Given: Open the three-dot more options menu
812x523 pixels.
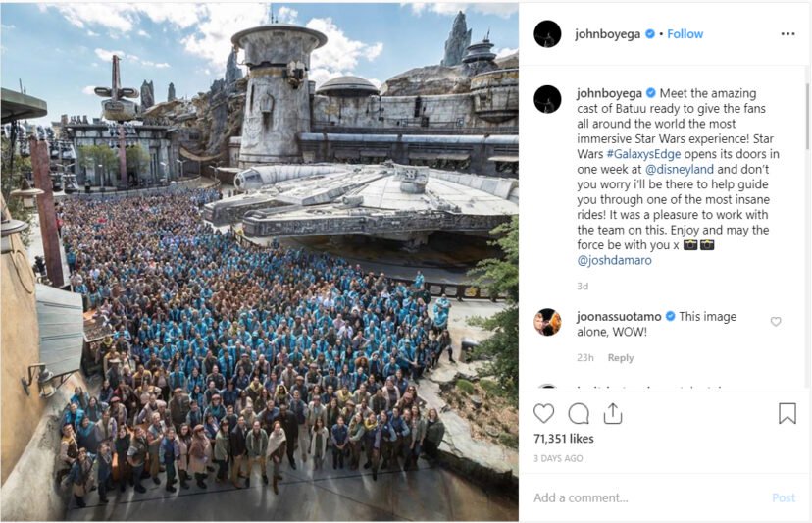Looking at the screenshot, I should click(x=787, y=33).
